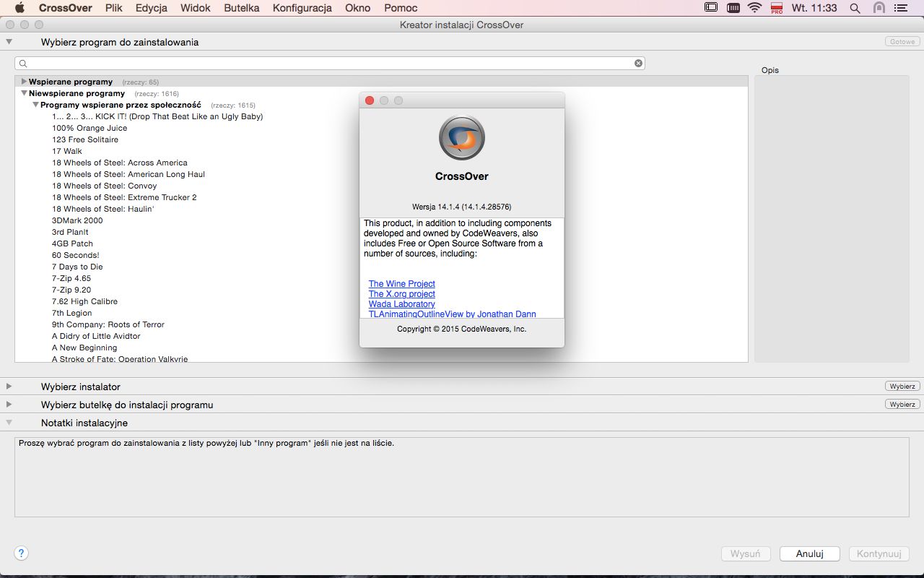The width and height of the screenshot is (924, 578).
Task: Click Wybierz button for bottle section
Action: [x=902, y=405]
